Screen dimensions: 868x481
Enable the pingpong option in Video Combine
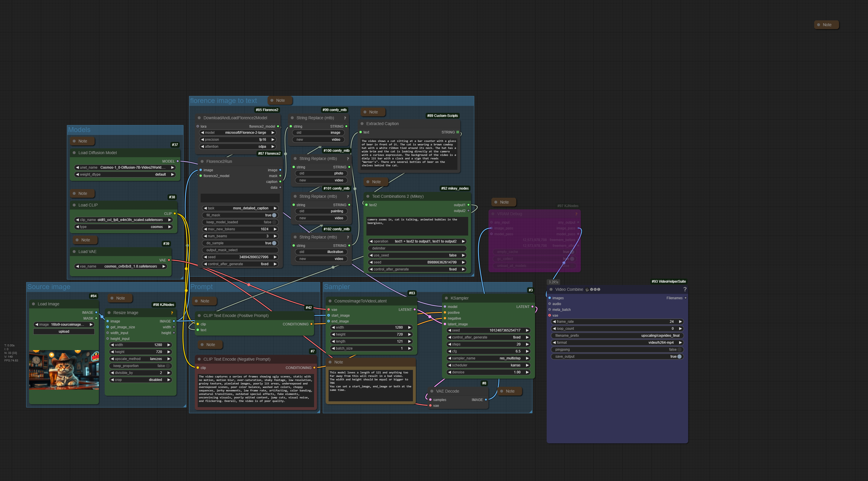click(679, 350)
